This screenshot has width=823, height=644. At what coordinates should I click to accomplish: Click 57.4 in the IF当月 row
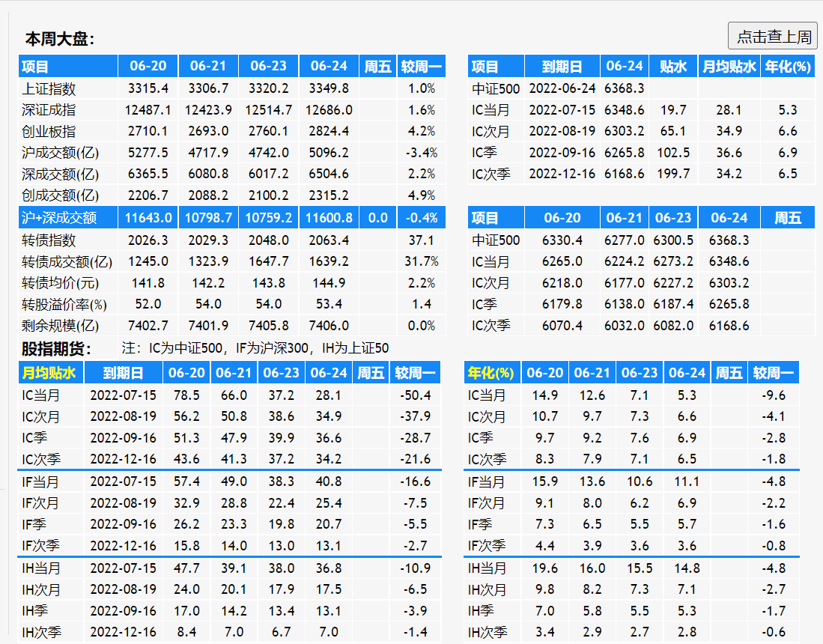(186, 482)
